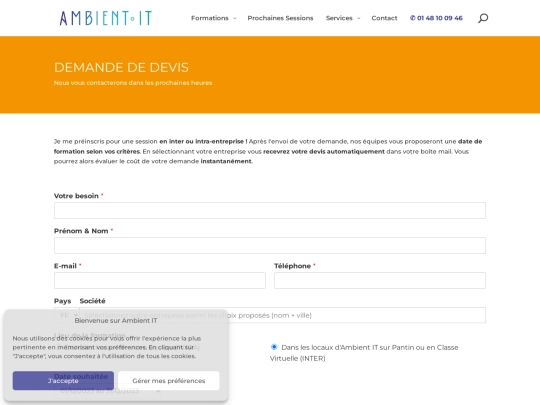This screenshot has width=540, height=405.
Task: Focus the E-mail input field
Action: (160, 280)
